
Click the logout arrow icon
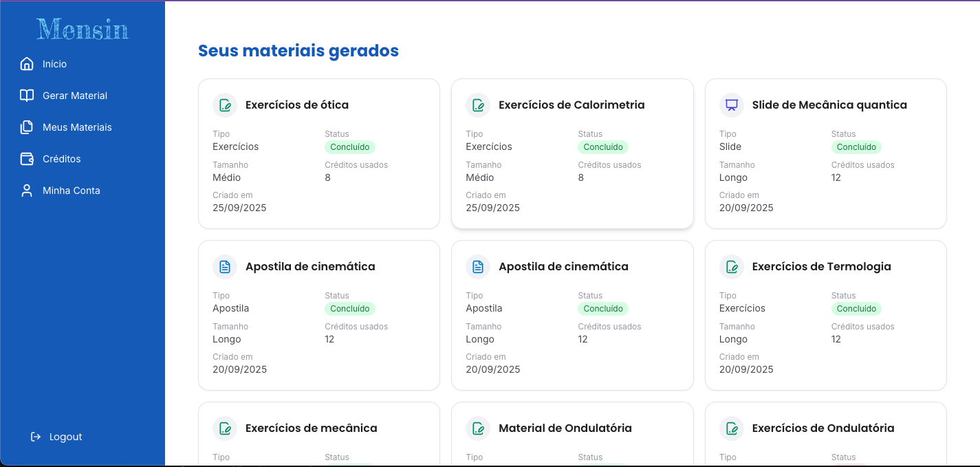[x=35, y=436]
